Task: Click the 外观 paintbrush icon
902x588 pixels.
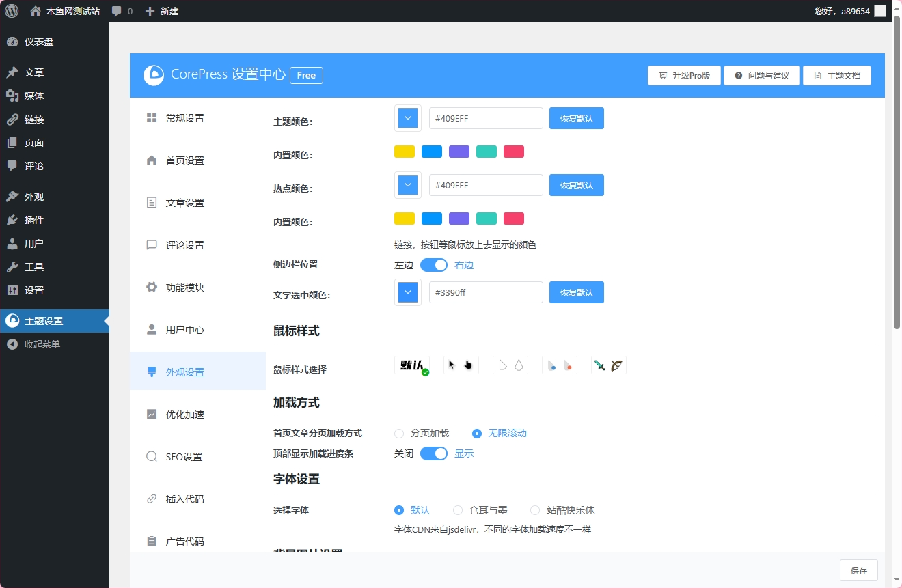Action: point(12,197)
